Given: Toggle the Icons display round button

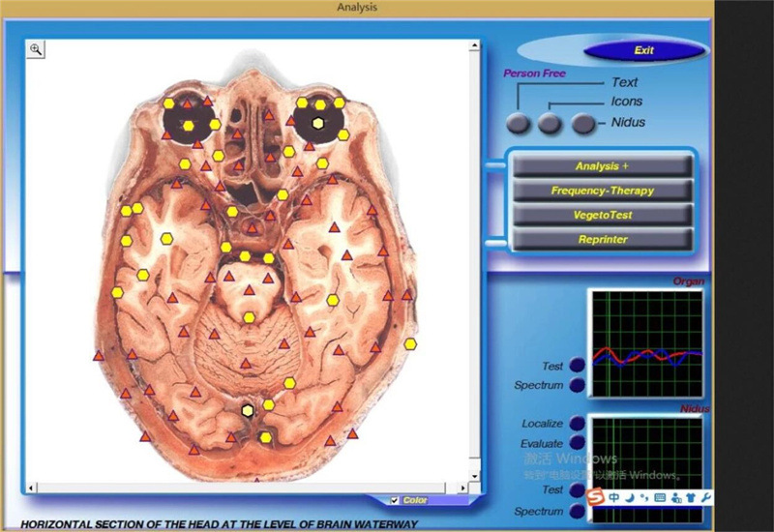Looking at the screenshot, I should [x=550, y=124].
